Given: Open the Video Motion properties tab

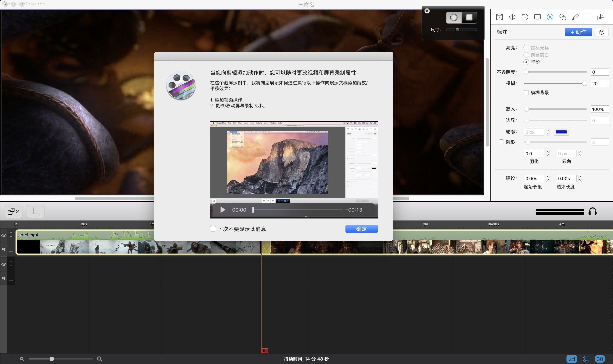Looking at the screenshot, I should (525, 17).
